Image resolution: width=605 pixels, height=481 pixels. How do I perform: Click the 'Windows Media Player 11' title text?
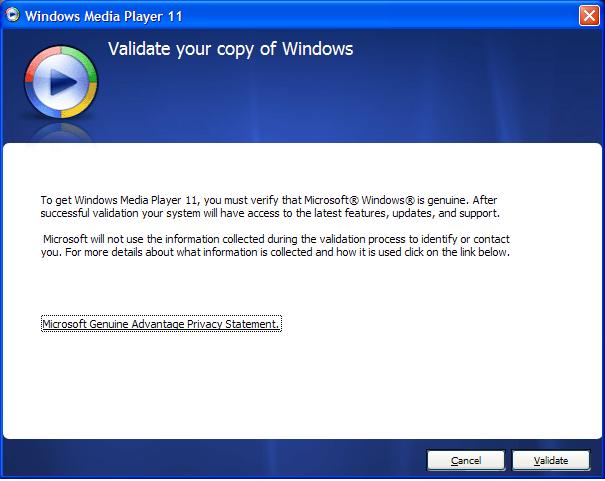click(103, 16)
